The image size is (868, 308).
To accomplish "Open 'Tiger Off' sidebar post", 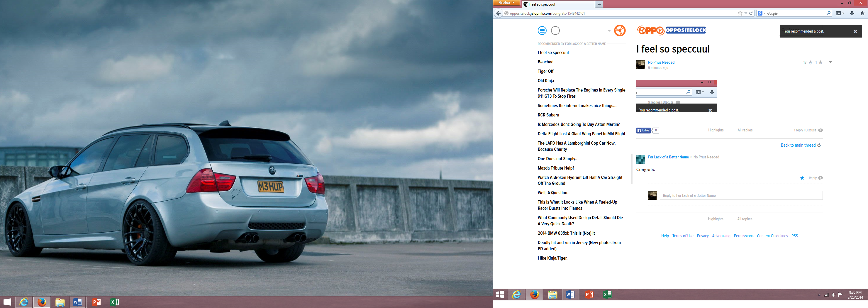I will click(x=545, y=72).
